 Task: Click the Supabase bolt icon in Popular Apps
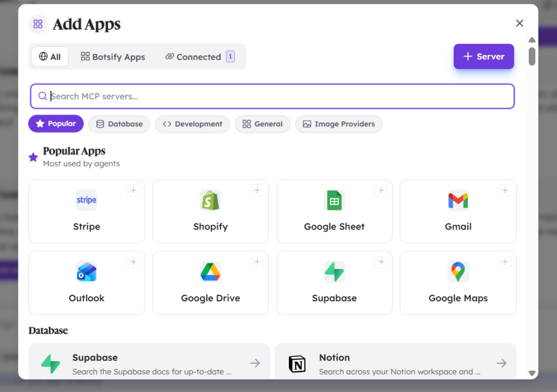tap(335, 272)
